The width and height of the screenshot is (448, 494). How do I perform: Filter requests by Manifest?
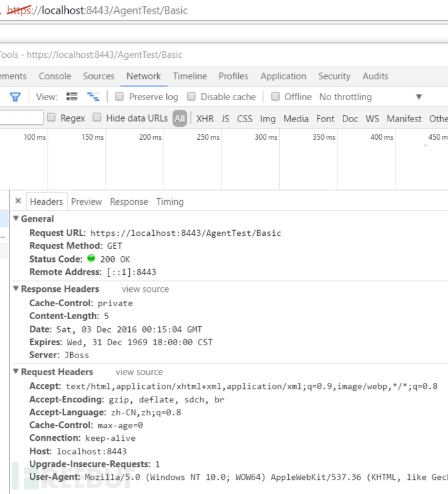[x=404, y=119]
